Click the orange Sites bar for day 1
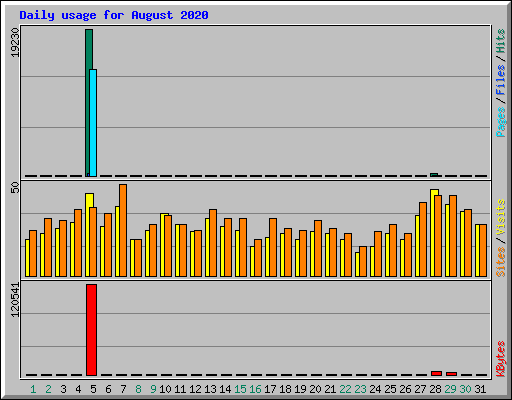512x400 pixels. point(33,253)
